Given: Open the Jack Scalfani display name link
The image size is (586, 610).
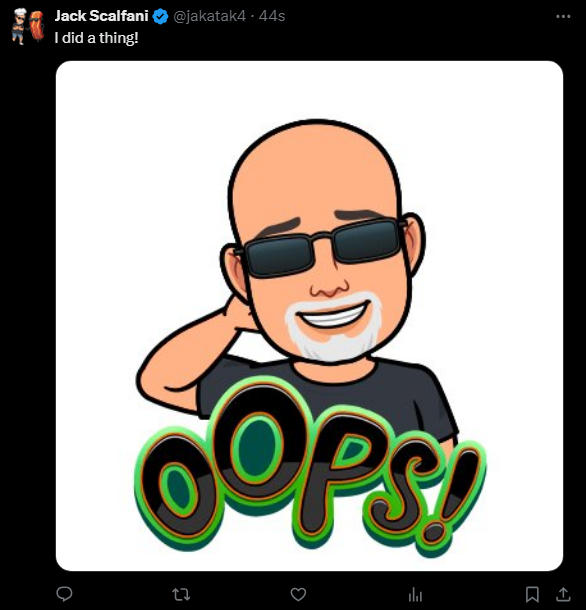Looking at the screenshot, I should pyautogui.click(x=102, y=16).
